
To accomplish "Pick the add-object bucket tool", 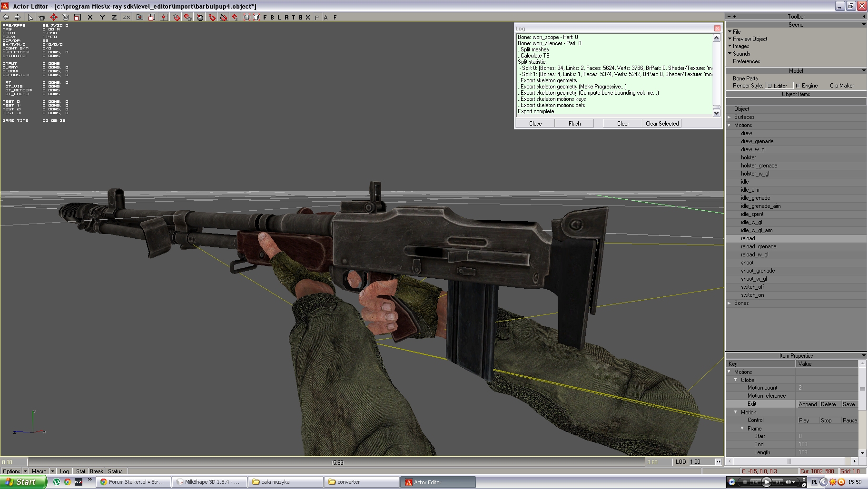I will pos(41,17).
